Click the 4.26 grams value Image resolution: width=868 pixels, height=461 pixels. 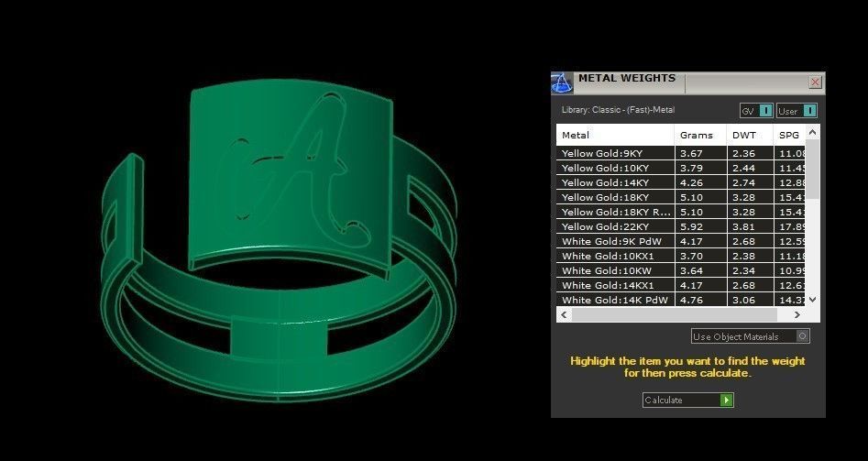click(x=691, y=182)
